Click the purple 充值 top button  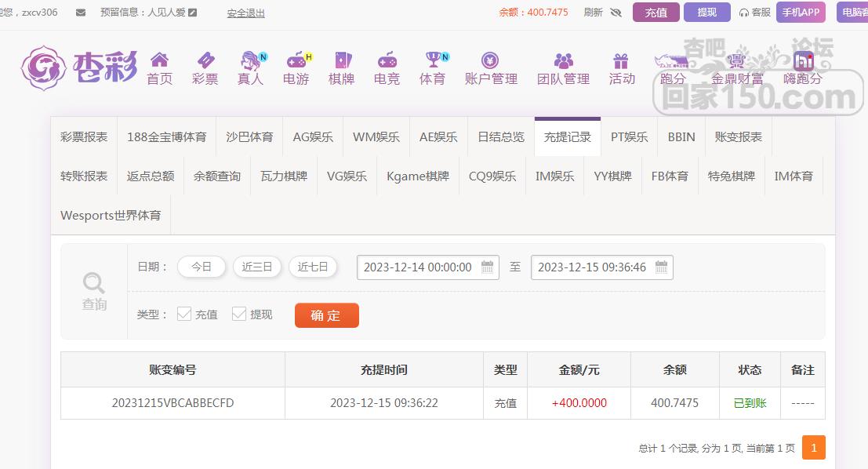[x=656, y=13]
